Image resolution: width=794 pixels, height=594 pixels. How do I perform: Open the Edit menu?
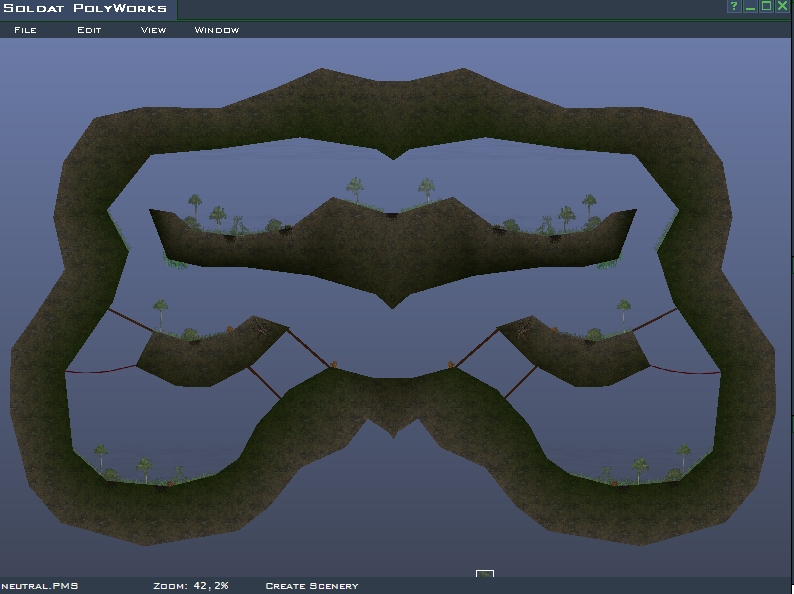point(90,30)
